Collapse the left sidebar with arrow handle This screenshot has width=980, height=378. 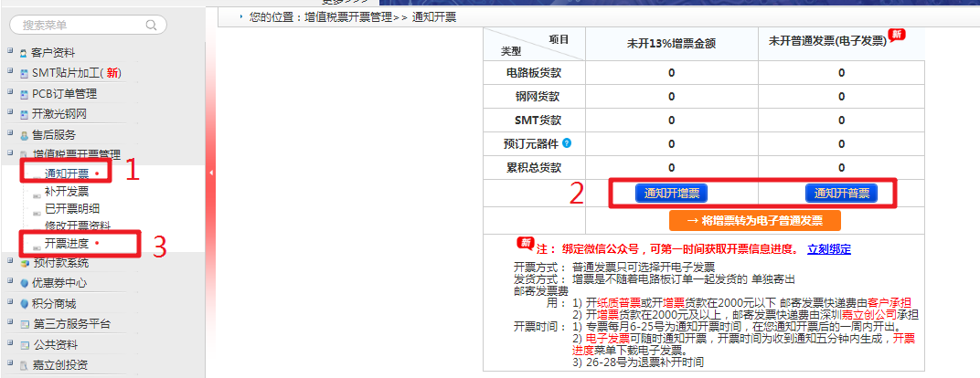point(210,173)
